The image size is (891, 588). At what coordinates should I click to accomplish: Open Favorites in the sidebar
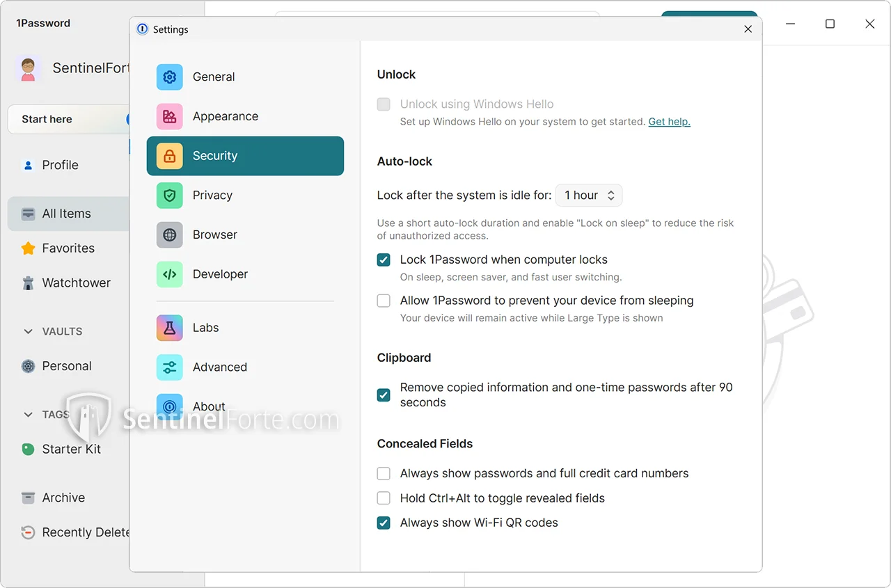point(68,248)
